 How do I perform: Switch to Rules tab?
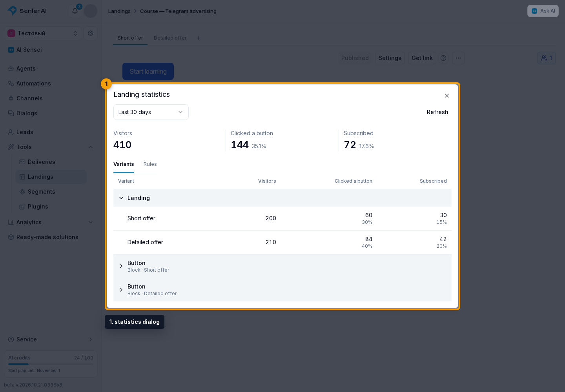pyautogui.click(x=150, y=164)
